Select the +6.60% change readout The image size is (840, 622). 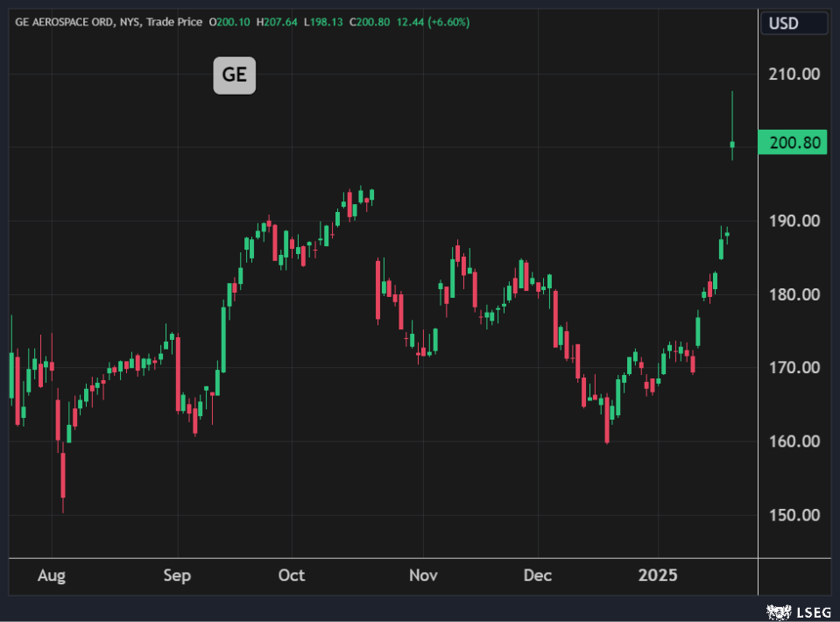(448, 22)
